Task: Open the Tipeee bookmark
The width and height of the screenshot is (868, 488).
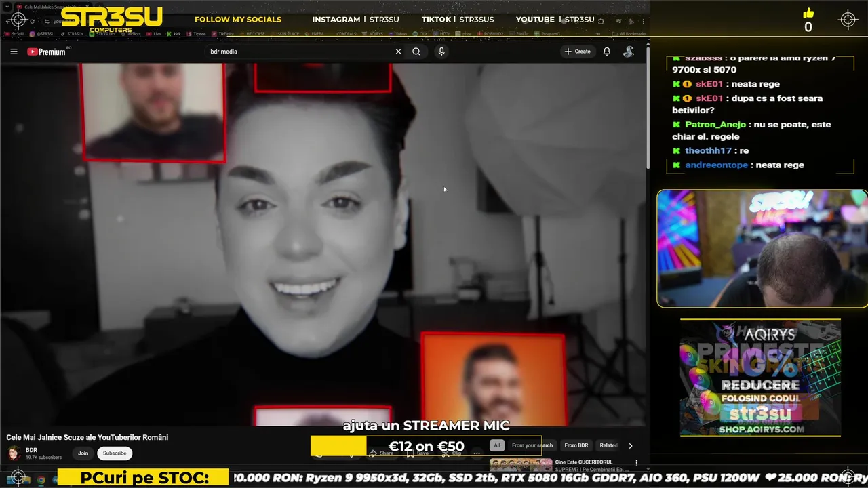Action: click(196, 33)
